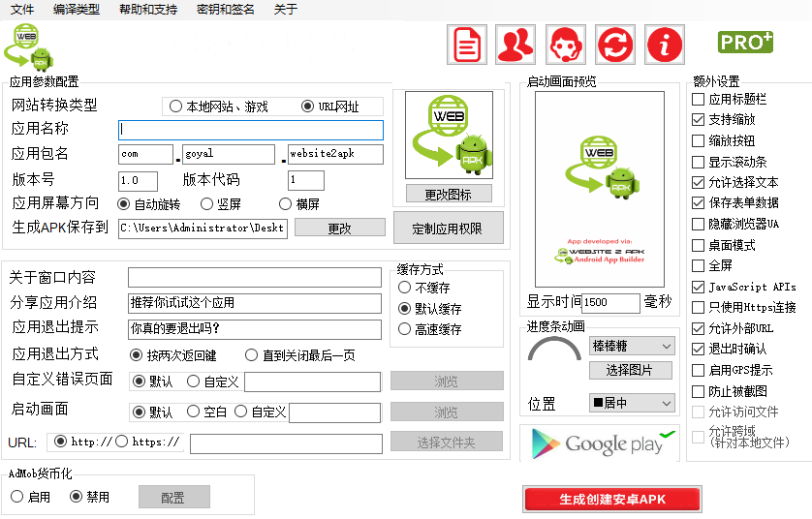
Task: Click the Website 2 APK logo top-left
Action: click(x=28, y=47)
